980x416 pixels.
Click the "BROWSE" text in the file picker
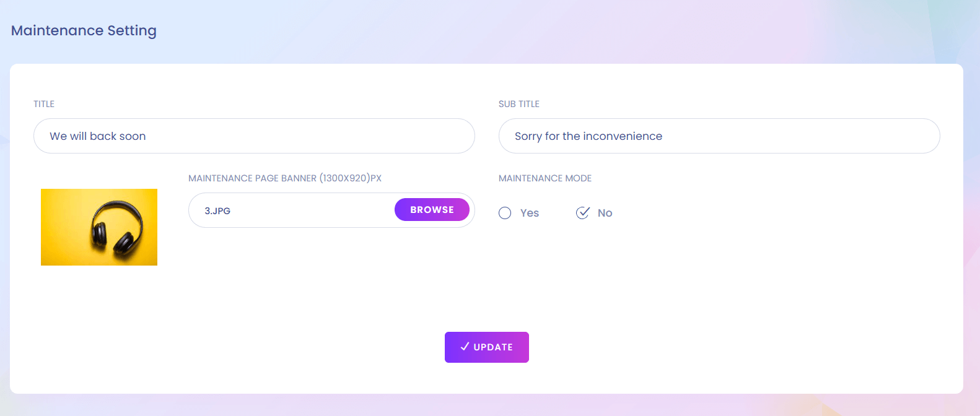pyautogui.click(x=432, y=210)
